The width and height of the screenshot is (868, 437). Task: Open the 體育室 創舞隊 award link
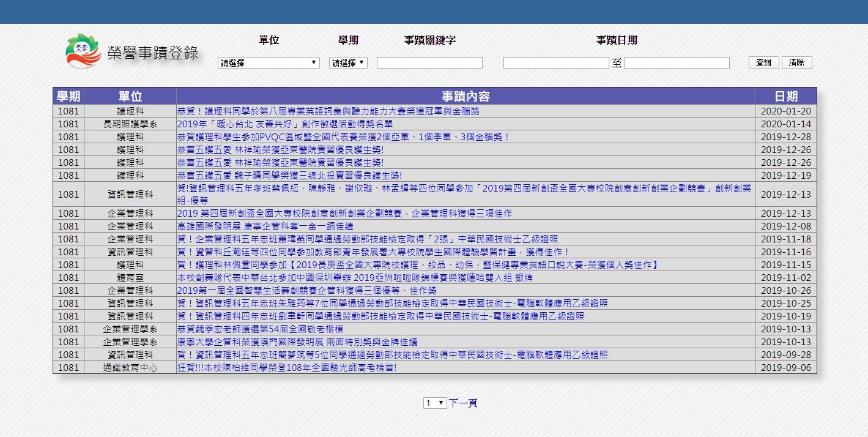click(x=355, y=278)
